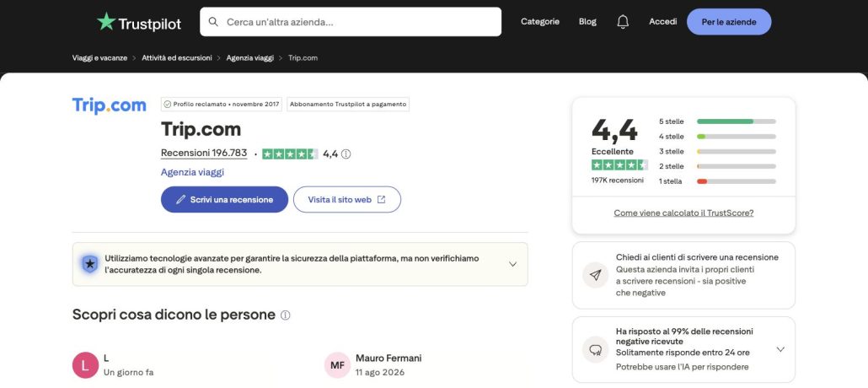Image resolution: width=868 pixels, height=388 pixels.
Task: Open the Categorie menu
Action: (539, 22)
